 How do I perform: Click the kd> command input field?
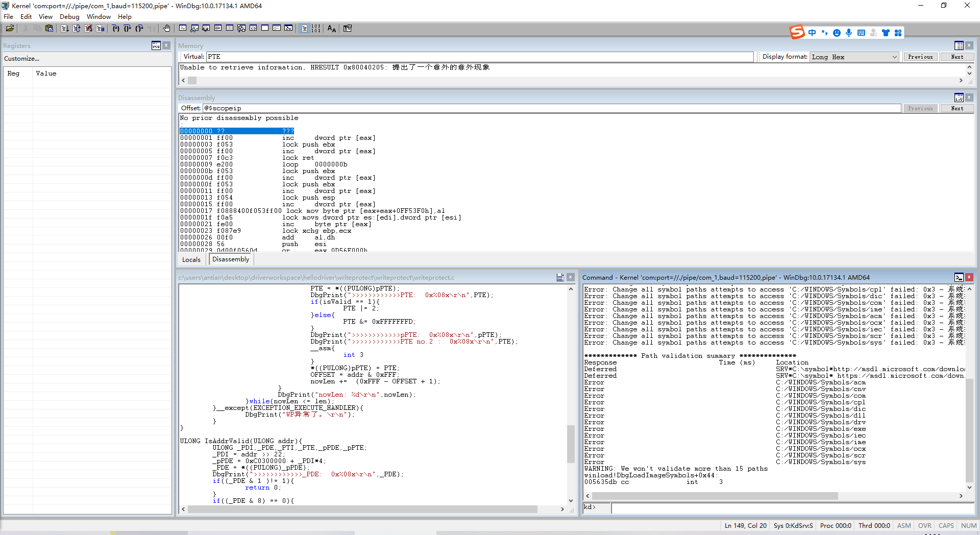point(791,508)
